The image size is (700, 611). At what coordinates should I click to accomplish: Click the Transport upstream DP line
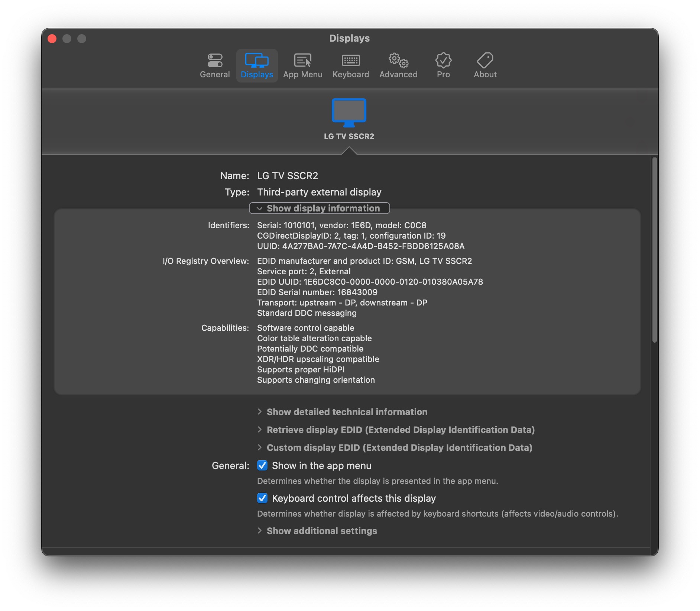tap(342, 303)
